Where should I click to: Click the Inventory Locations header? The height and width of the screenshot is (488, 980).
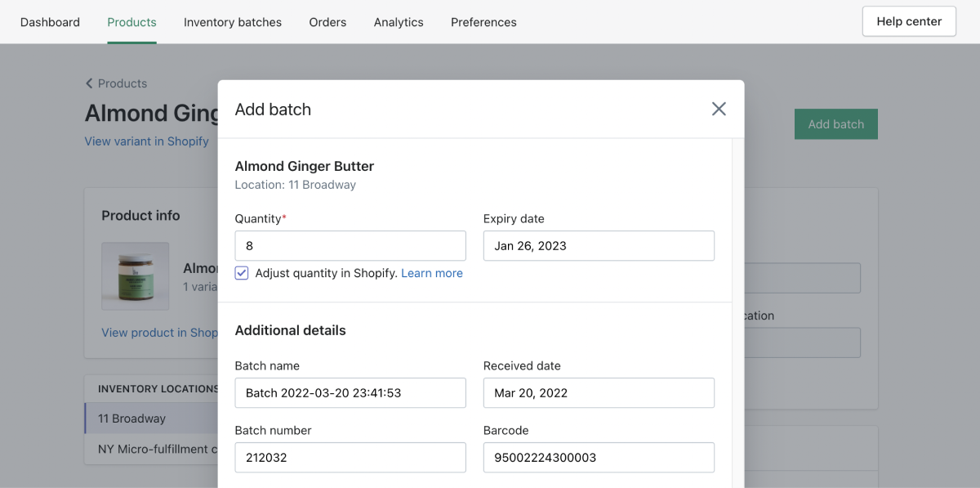click(158, 389)
